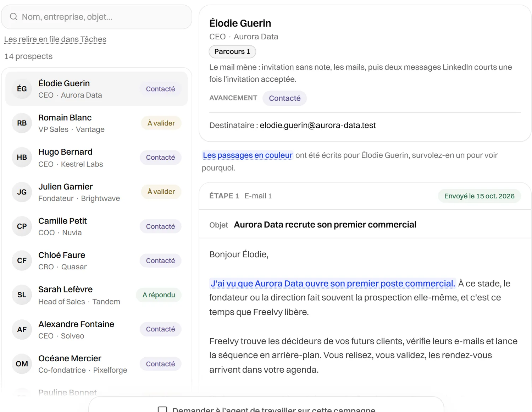Focus the 'Nom, entreprise, objet...' search field
The width and height of the screenshot is (532, 412).
[96, 17]
